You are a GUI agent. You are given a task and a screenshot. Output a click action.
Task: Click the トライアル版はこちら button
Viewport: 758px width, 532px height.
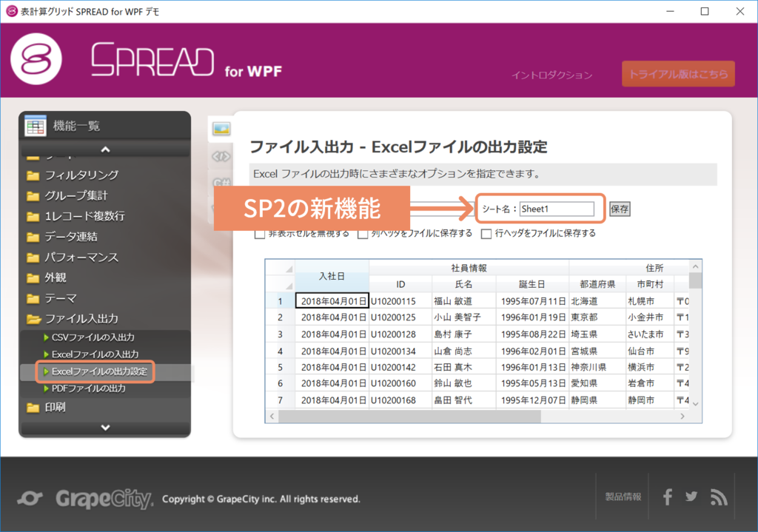tap(678, 74)
